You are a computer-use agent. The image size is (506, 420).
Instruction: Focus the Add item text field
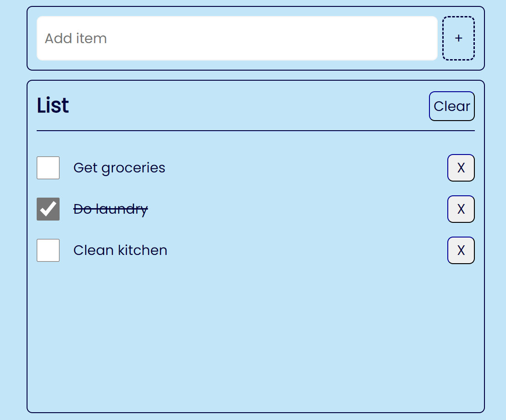[x=237, y=39]
